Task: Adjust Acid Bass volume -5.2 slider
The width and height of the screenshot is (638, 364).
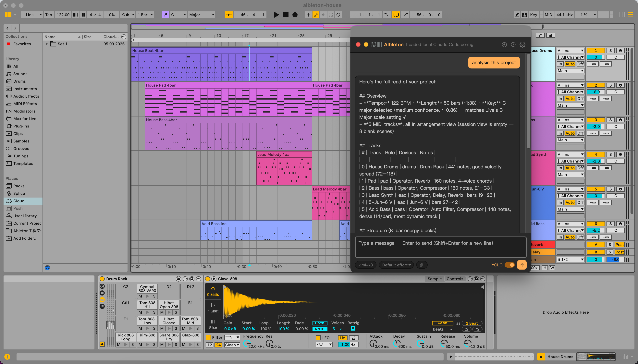Action: click(596, 230)
